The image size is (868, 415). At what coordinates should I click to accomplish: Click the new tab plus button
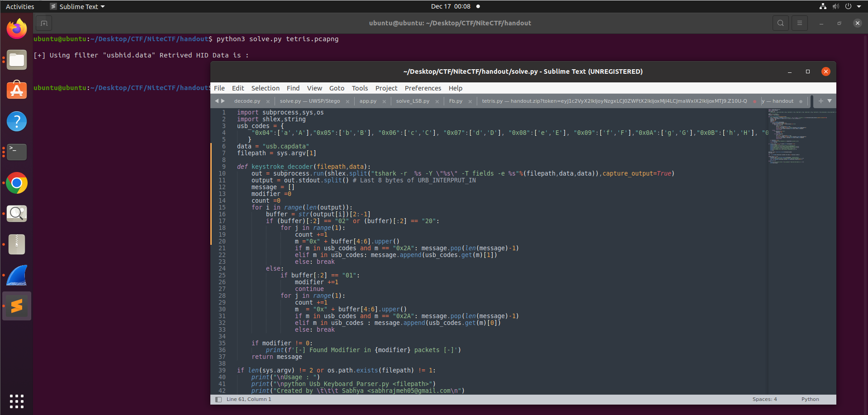pyautogui.click(x=820, y=101)
